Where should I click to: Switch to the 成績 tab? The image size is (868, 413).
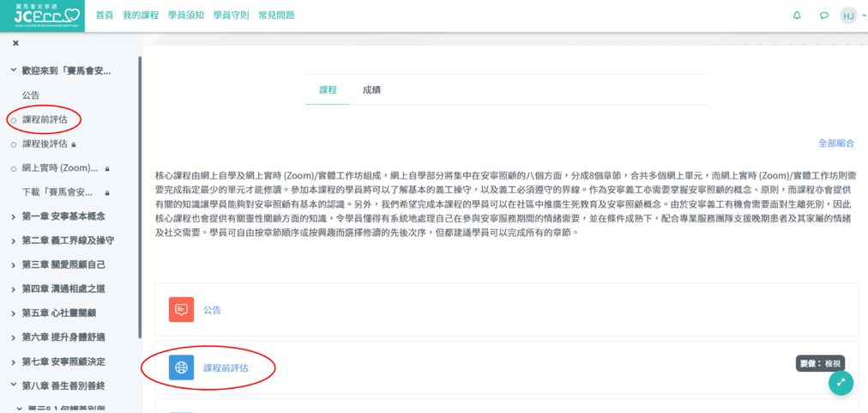pos(371,90)
